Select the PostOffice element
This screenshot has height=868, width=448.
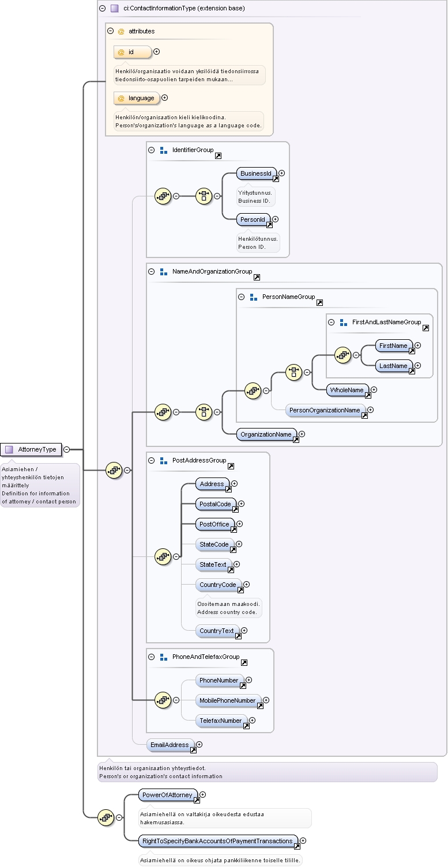(x=215, y=524)
